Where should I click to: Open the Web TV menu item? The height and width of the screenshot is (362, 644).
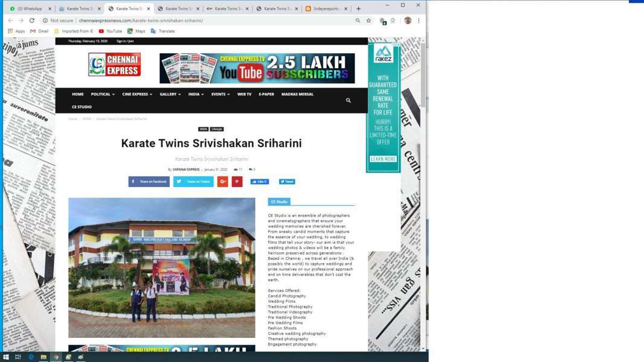pos(244,94)
